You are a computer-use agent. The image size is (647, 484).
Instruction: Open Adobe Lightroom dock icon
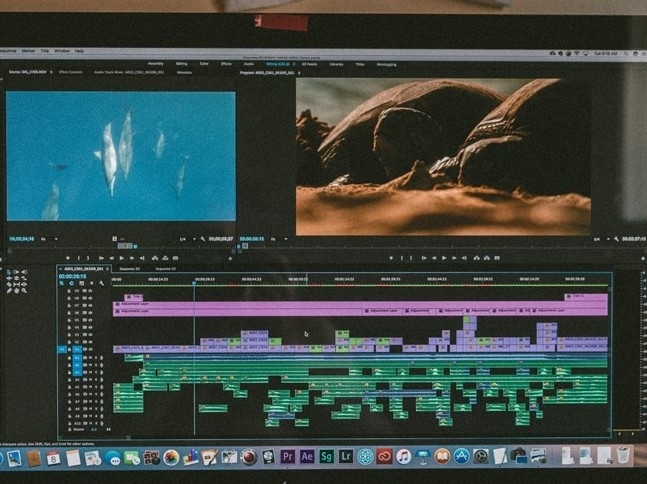346,456
